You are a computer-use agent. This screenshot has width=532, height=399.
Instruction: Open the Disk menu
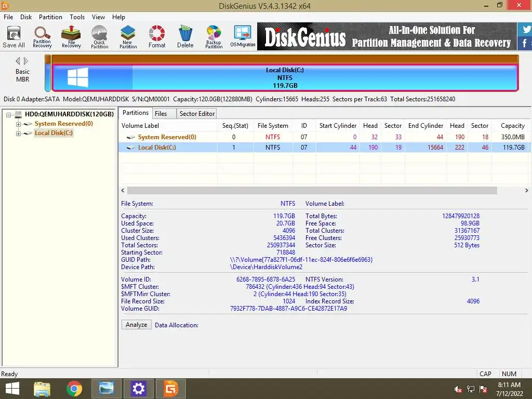(26, 17)
